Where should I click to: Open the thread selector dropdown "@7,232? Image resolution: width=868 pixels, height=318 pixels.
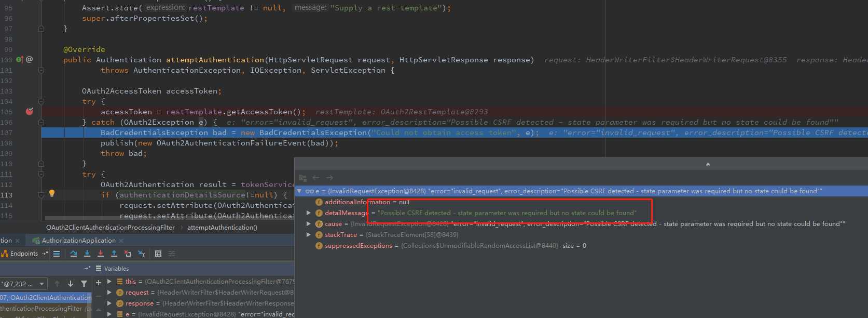[23, 284]
